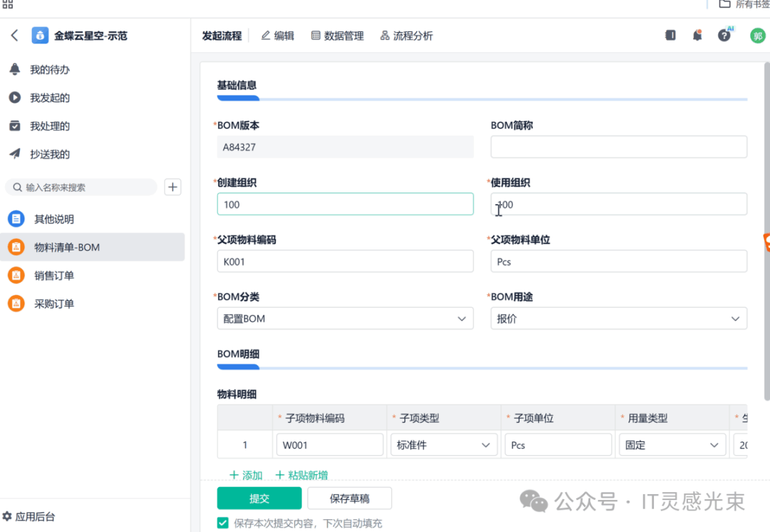
Task: Open 我的待办 in the sidebar
Action: point(49,70)
